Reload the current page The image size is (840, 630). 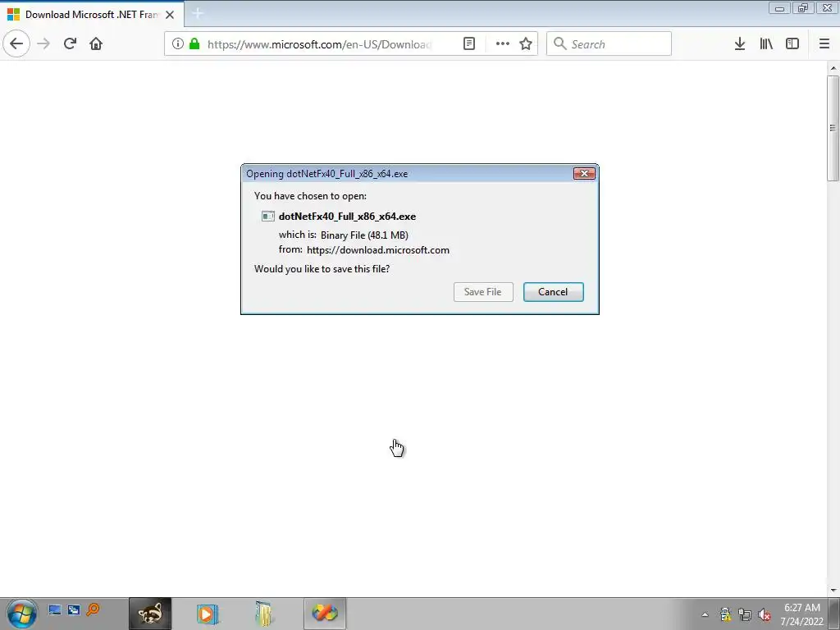(x=71, y=44)
